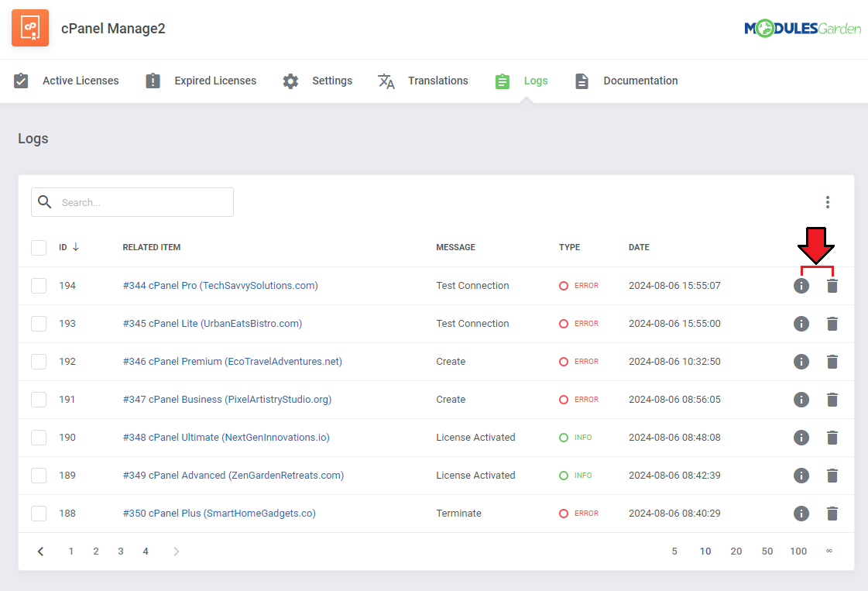Click in the Search logs field
Viewport: 868px width, 591px height.
pyautogui.click(x=132, y=202)
